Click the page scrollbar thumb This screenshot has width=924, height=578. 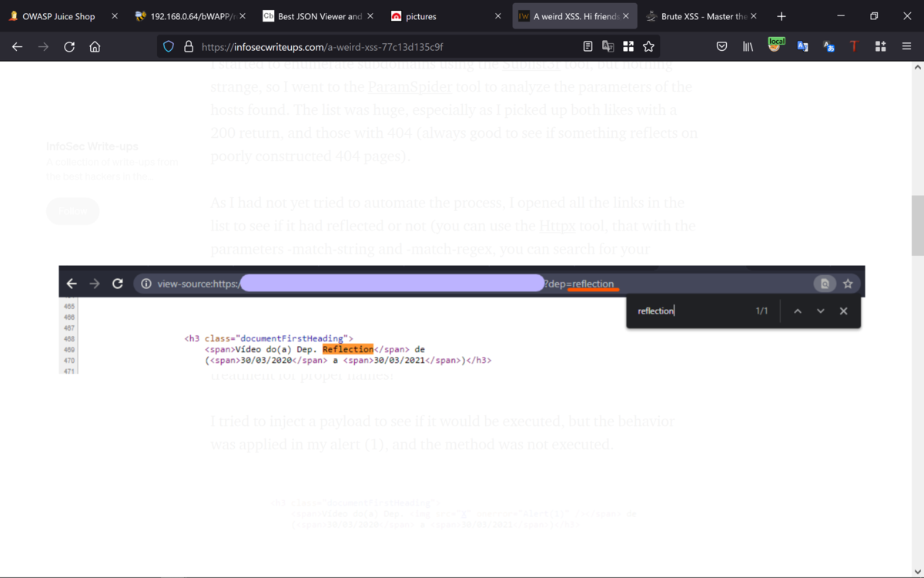[917, 225]
